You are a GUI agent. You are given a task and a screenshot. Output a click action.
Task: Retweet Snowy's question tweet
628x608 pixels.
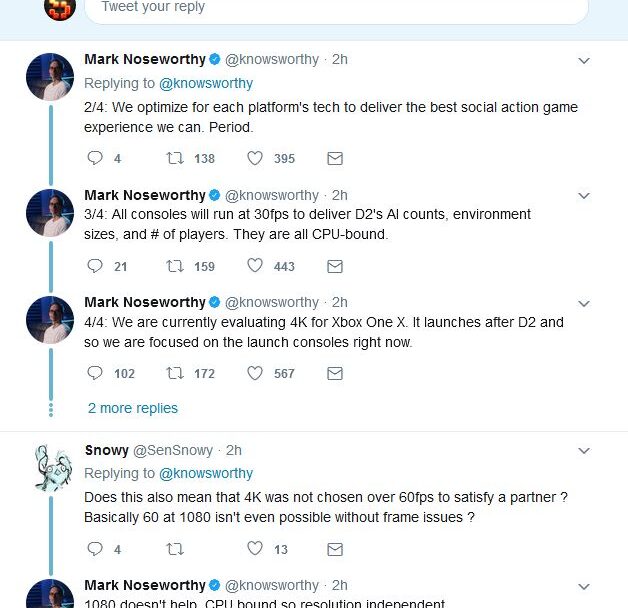tap(174, 548)
